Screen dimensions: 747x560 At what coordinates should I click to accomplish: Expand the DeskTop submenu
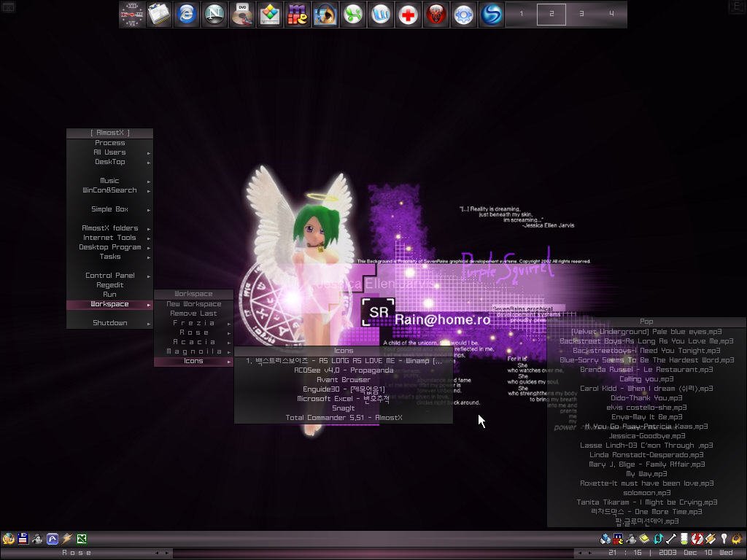tap(109, 162)
